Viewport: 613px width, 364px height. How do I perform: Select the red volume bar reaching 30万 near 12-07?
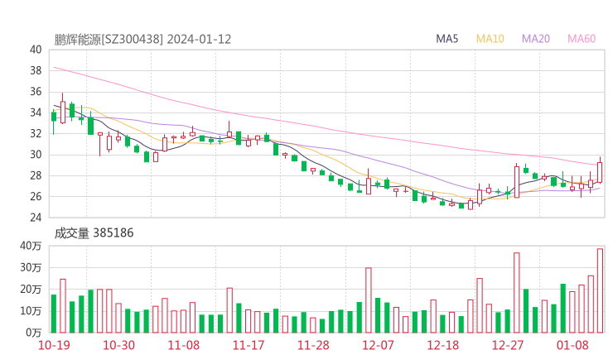click(369, 300)
